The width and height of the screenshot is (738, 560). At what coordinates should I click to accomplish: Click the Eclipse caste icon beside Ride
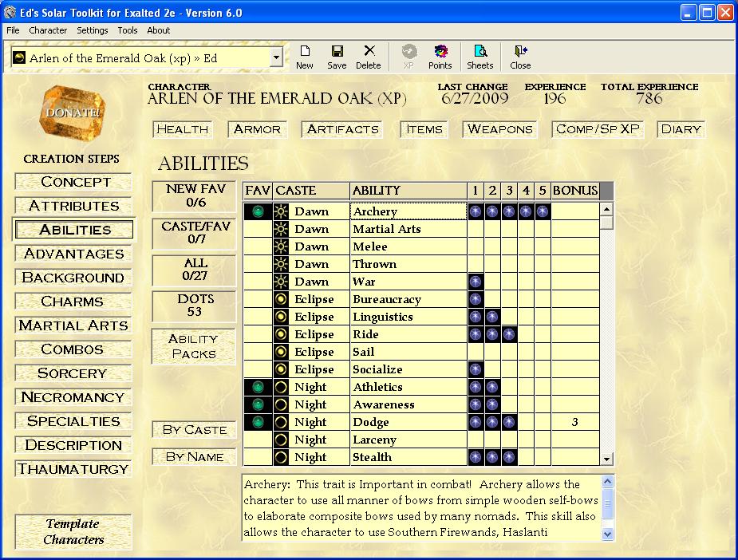[x=281, y=334]
